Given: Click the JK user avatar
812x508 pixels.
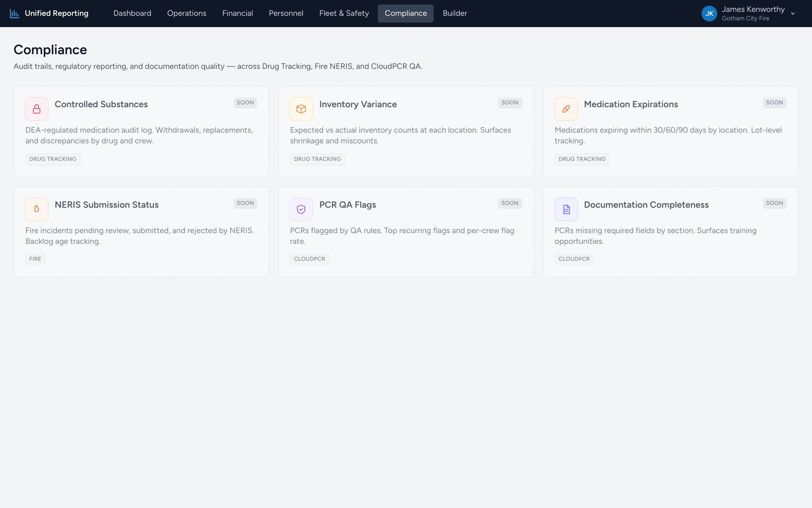Looking at the screenshot, I should pos(709,14).
